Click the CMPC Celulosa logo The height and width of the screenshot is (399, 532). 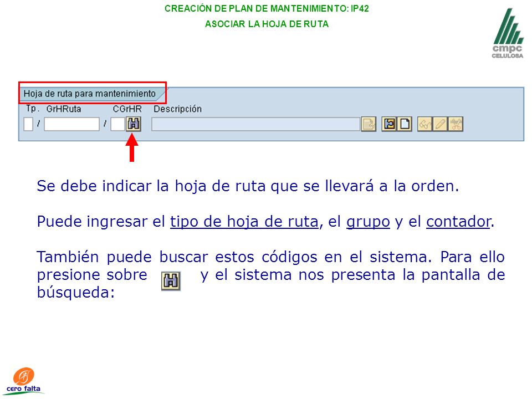coord(508,33)
